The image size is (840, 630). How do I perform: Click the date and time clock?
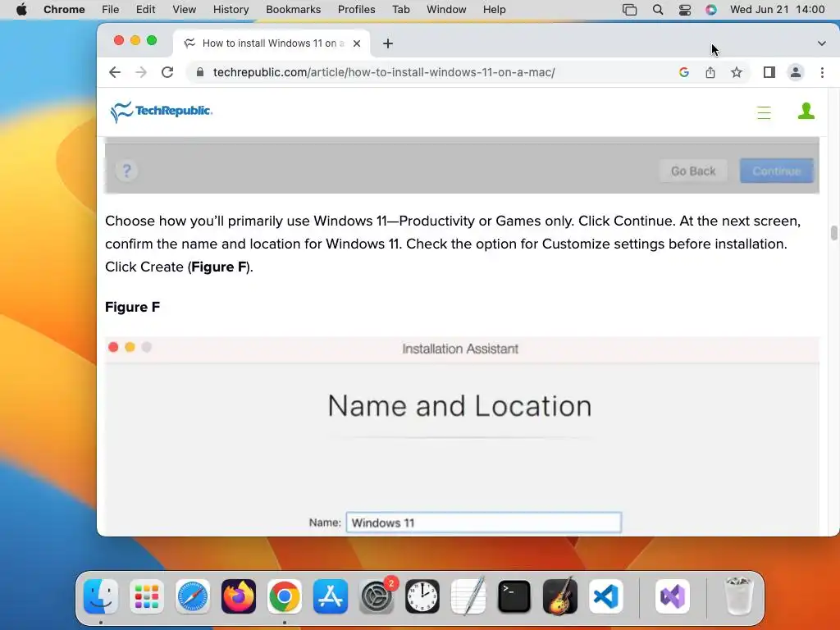[778, 10]
